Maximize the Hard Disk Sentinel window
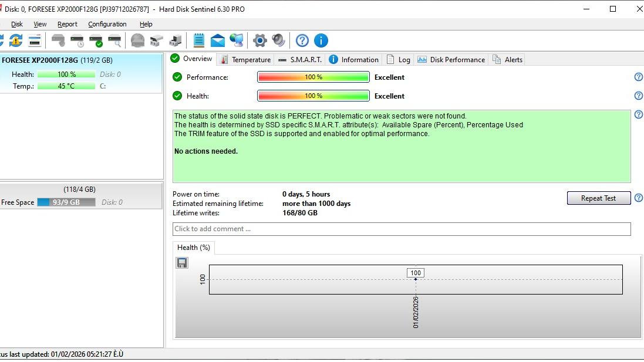The height and width of the screenshot is (362, 644). 613,9
